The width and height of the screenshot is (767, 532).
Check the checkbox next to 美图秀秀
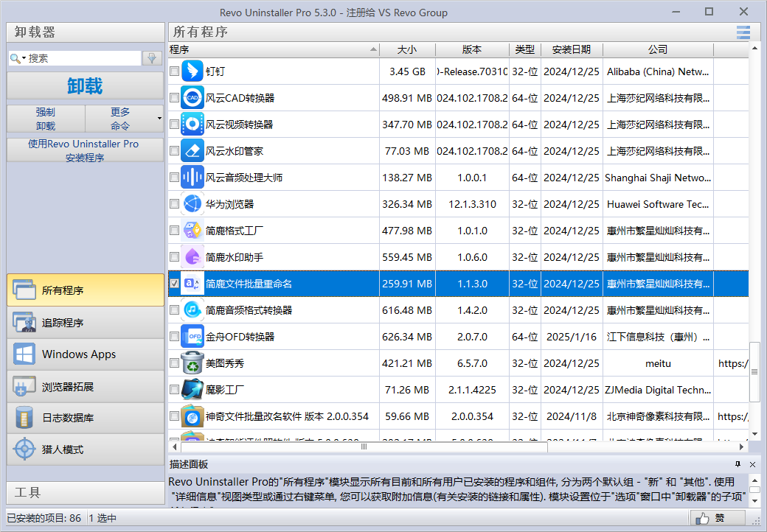(175, 363)
